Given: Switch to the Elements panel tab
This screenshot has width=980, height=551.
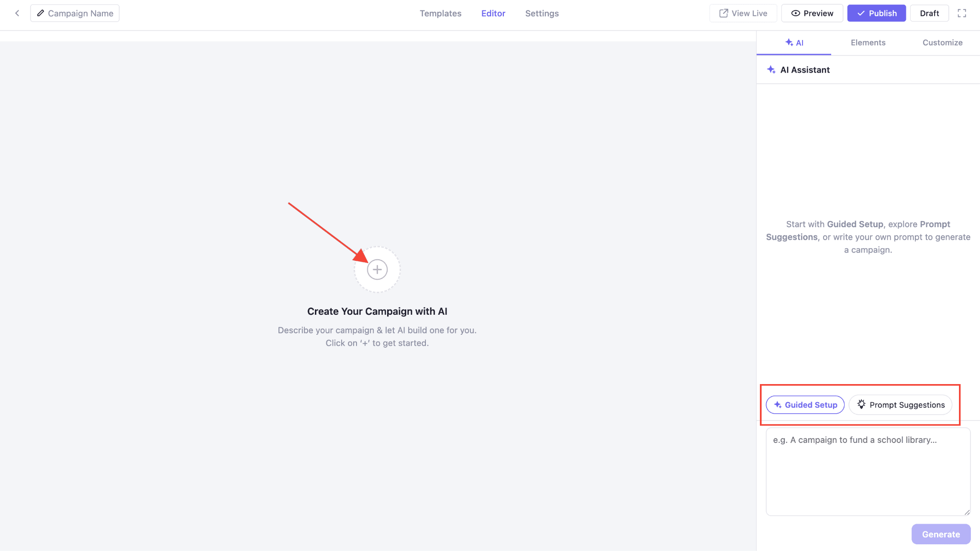Looking at the screenshot, I should [868, 43].
